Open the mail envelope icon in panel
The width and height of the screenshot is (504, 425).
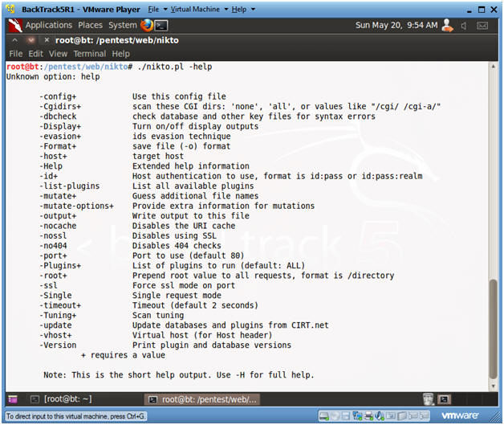coord(482,26)
